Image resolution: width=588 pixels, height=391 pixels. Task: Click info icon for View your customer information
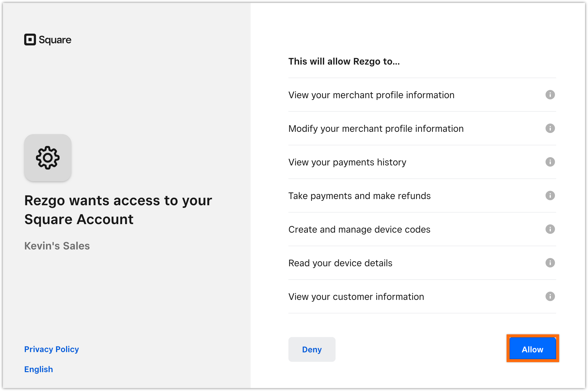[x=550, y=296]
